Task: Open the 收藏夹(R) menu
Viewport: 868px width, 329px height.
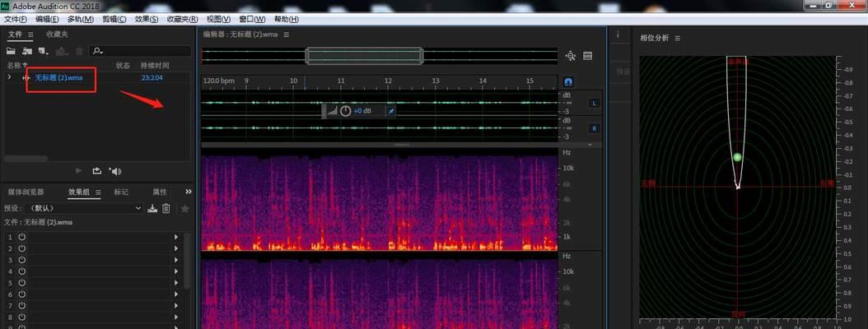Action: [183, 20]
